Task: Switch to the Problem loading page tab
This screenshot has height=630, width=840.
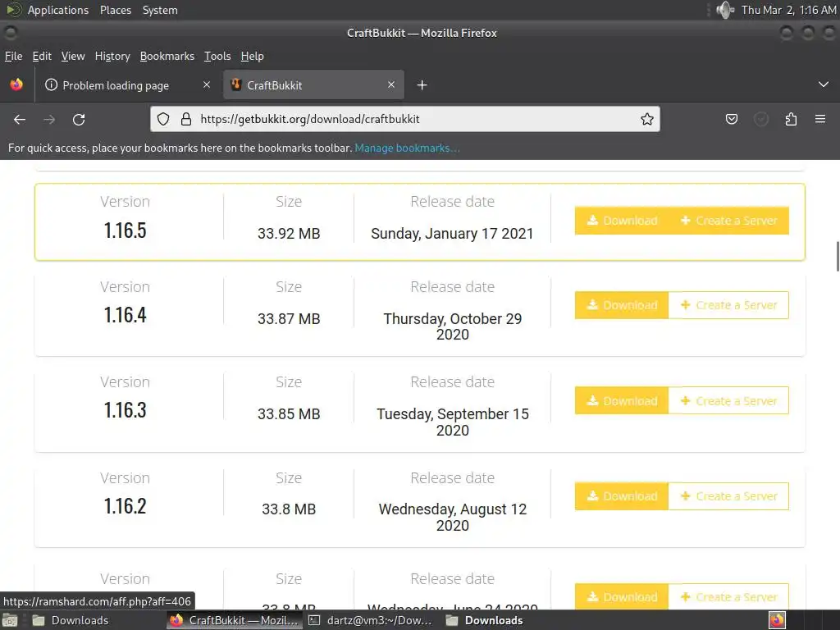Action: pyautogui.click(x=127, y=85)
